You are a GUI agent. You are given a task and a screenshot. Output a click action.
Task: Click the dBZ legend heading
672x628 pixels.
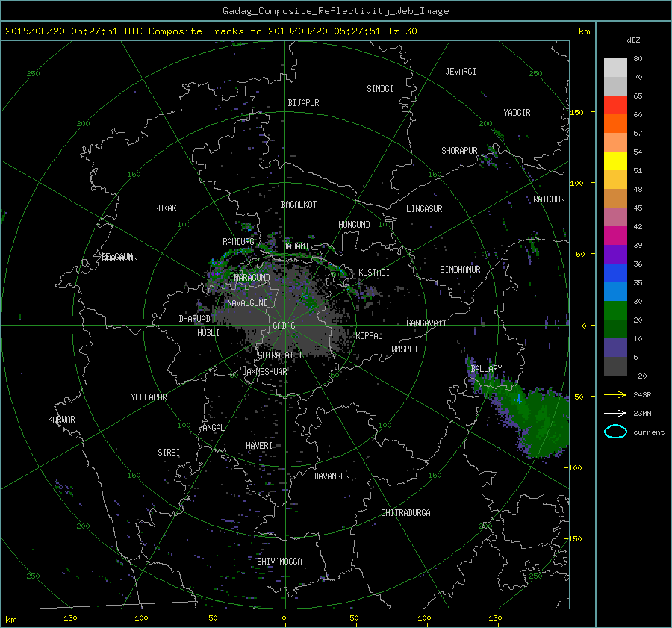[x=633, y=40]
